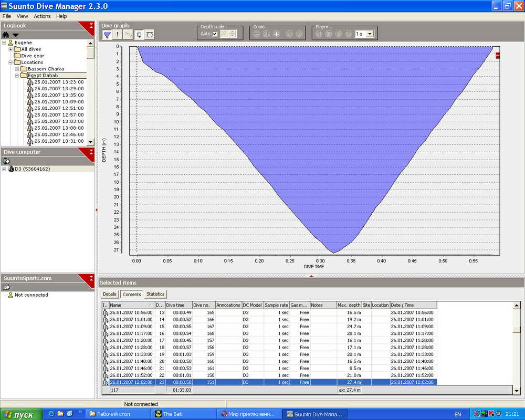525x420 pixels.
Task: Collapse the Dive computer panel
Action: pos(91,151)
